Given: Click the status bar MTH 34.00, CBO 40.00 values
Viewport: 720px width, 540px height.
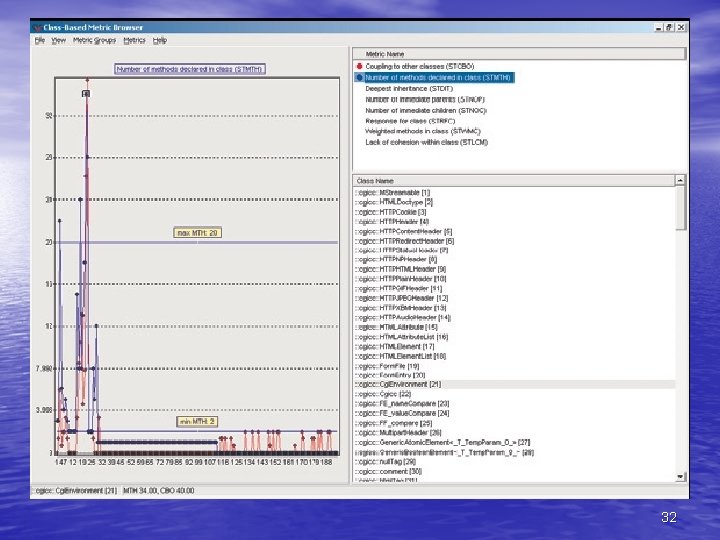Looking at the screenshot, I should [158, 490].
